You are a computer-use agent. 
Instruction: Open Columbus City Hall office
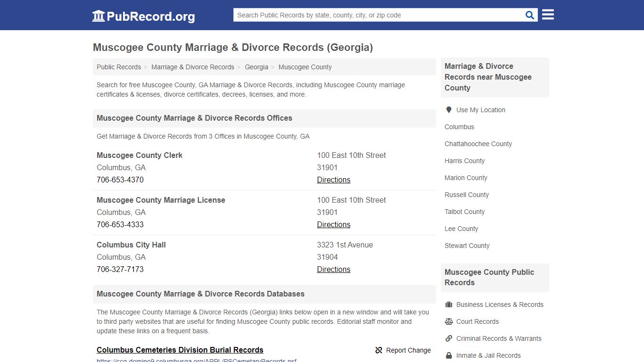click(131, 245)
